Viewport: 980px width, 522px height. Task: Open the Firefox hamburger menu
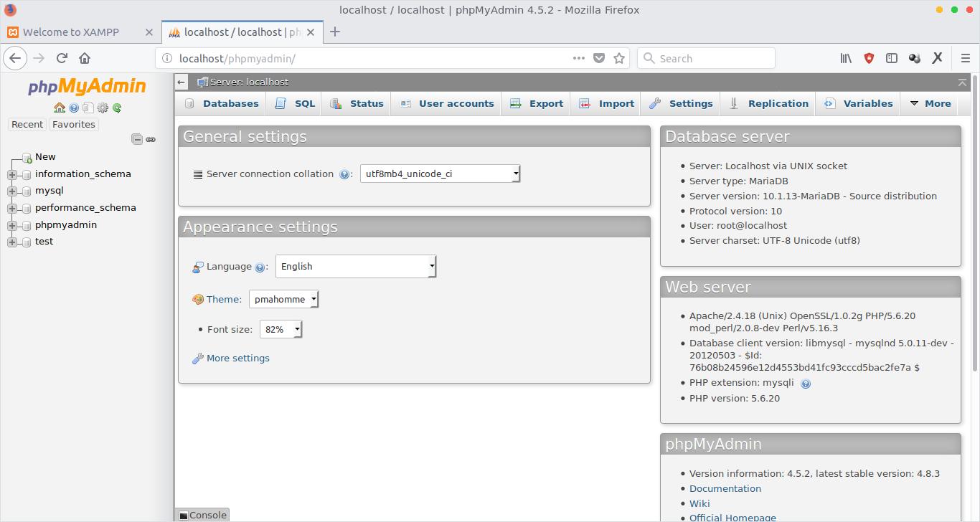(x=966, y=58)
